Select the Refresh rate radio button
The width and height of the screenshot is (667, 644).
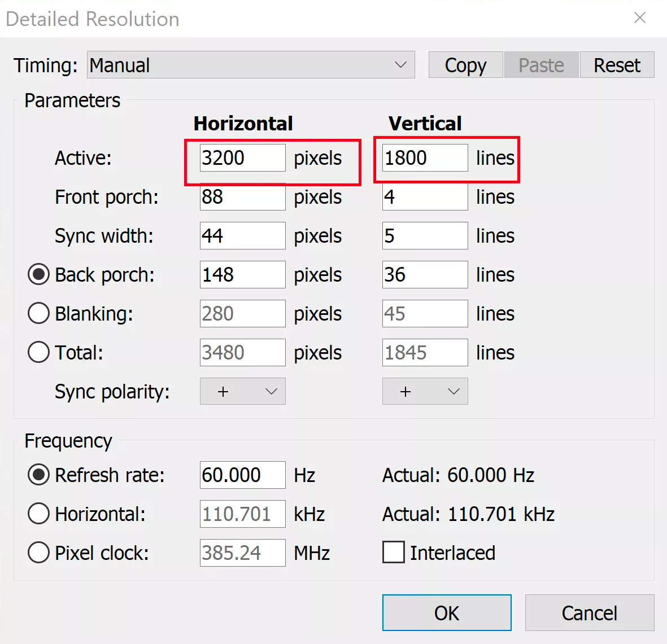[39, 475]
